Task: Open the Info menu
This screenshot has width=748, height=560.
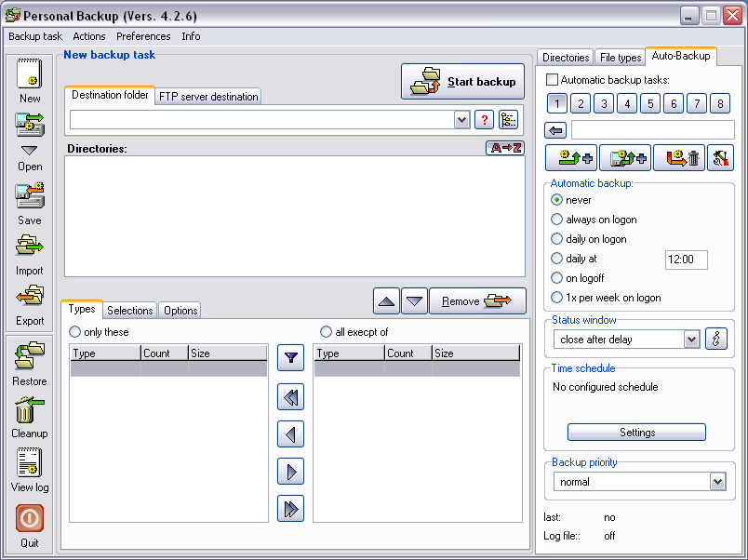Action: click(191, 36)
